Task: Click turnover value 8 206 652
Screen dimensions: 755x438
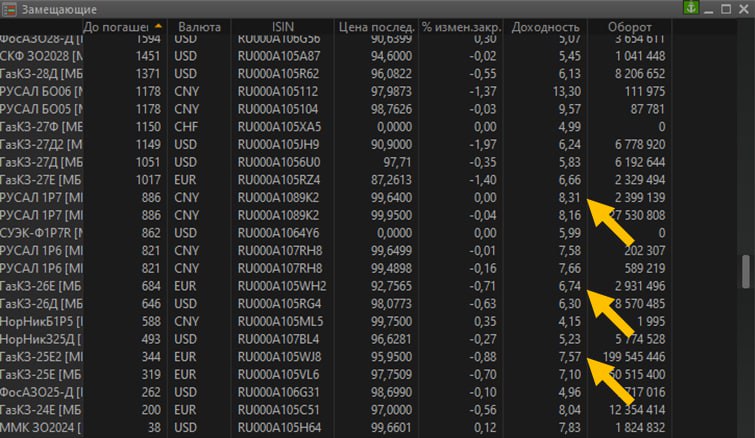Action: point(640,74)
